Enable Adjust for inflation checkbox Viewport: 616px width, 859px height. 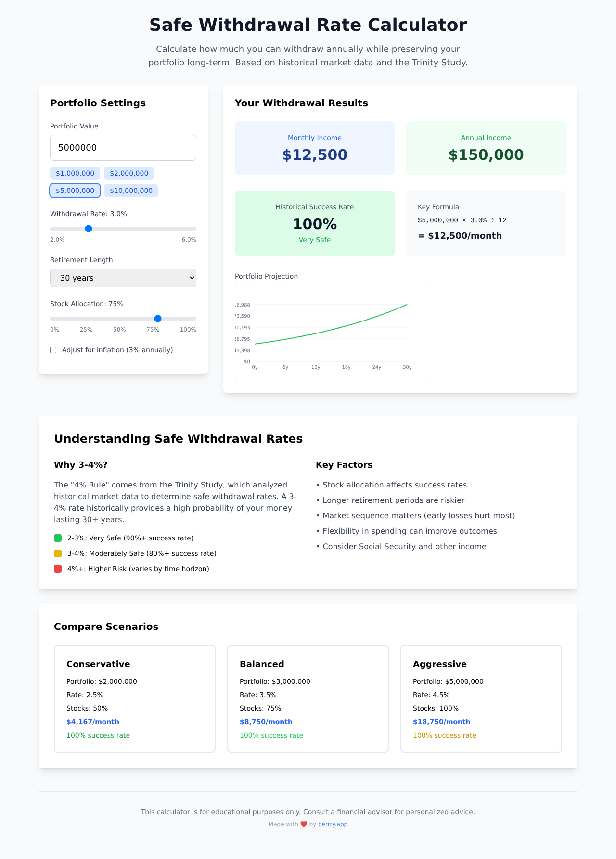pyautogui.click(x=53, y=350)
